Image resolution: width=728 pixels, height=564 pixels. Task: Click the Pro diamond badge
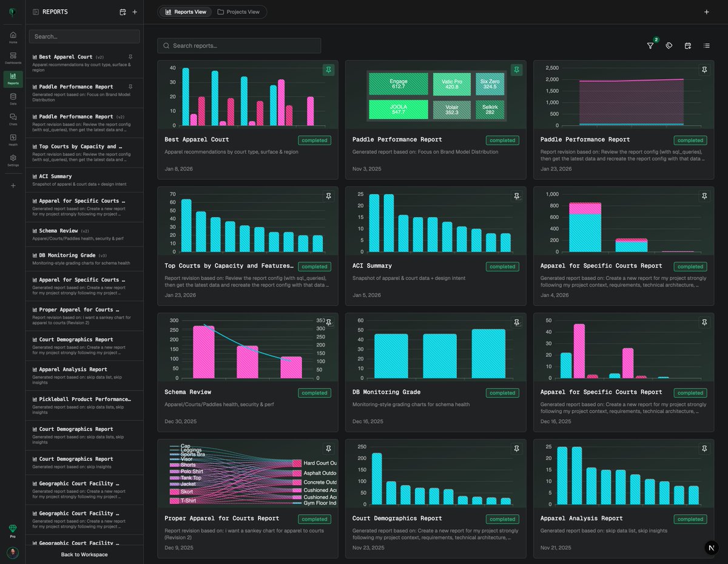tap(13, 531)
